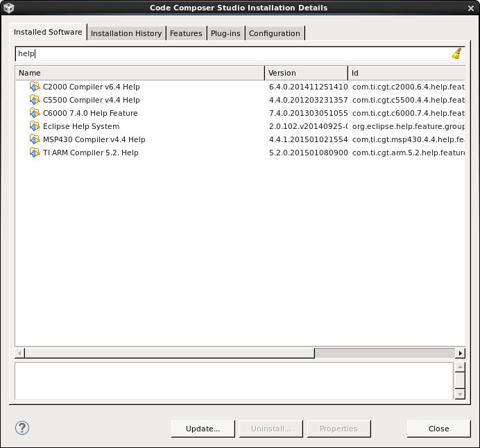
Task: Click the TI ARM Compiler 5.2. Help icon
Action: click(x=35, y=153)
